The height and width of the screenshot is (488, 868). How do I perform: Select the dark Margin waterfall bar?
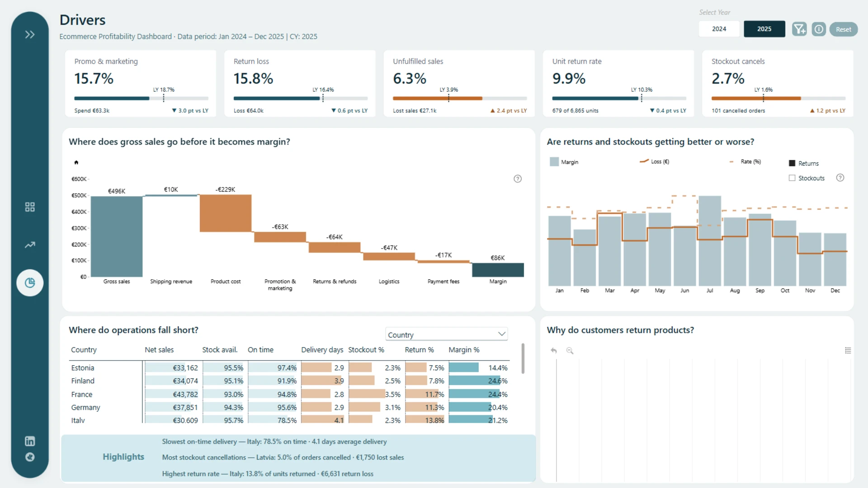point(498,270)
